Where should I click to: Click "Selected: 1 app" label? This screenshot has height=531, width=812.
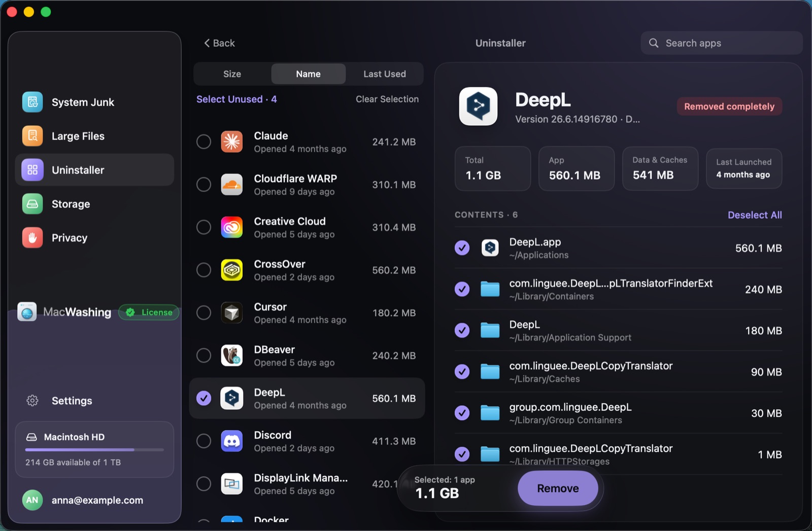tap(445, 480)
